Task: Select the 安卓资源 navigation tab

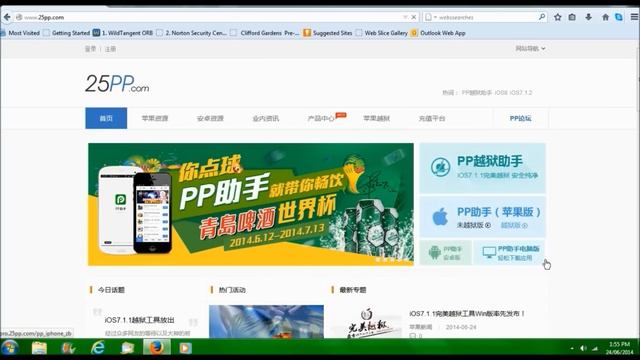Action: click(210, 118)
